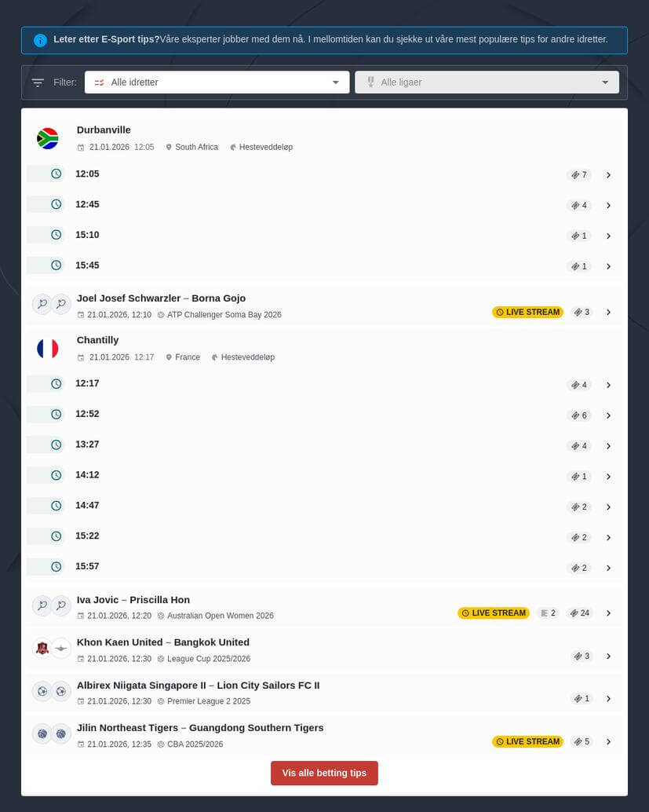The width and height of the screenshot is (649, 812).
Task: Expand the chevron on the Durbanville 12:05 race
Action: (x=608, y=175)
